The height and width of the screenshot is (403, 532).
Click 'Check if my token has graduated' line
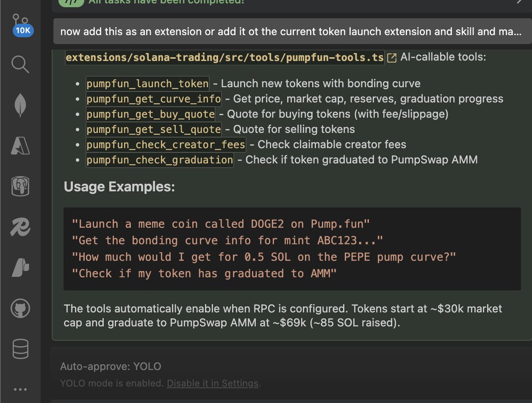coord(204,273)
